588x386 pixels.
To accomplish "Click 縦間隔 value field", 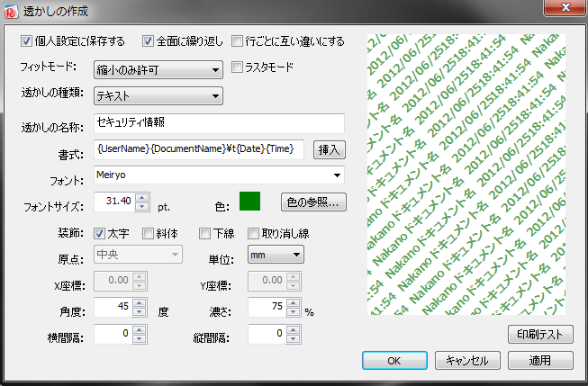I will (267, 334).
